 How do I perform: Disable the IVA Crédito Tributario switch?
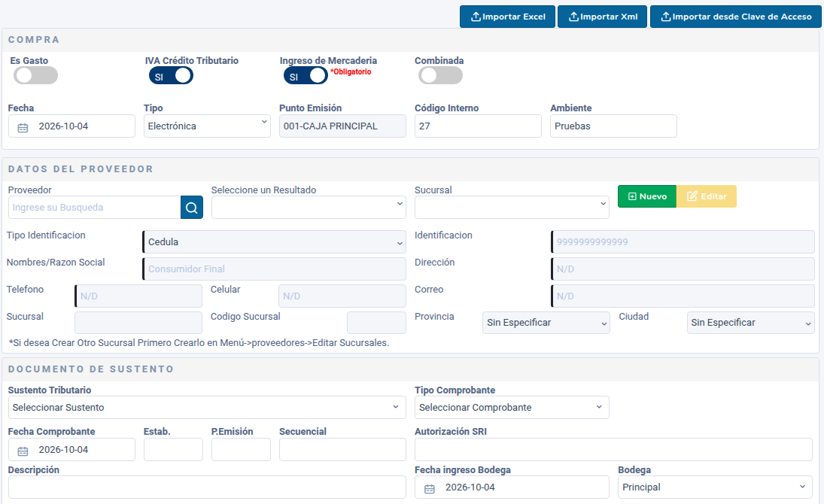[x=171, y=76]
